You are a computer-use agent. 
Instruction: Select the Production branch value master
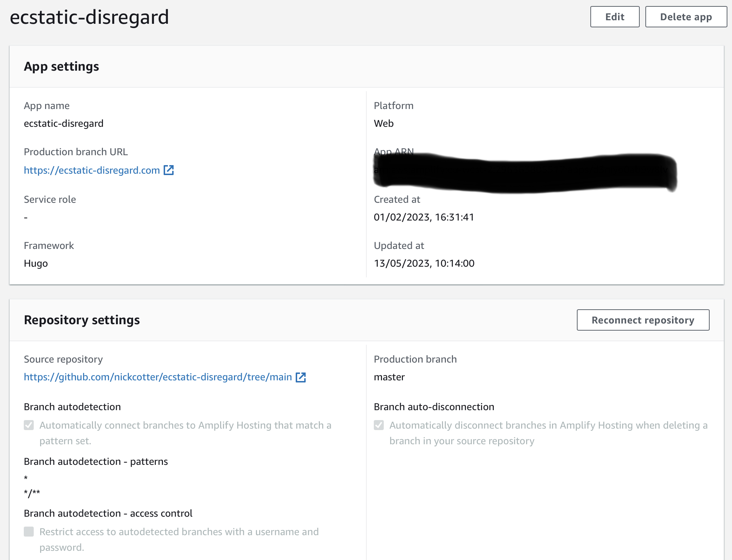pyautogui.click(x=389, y=377)
